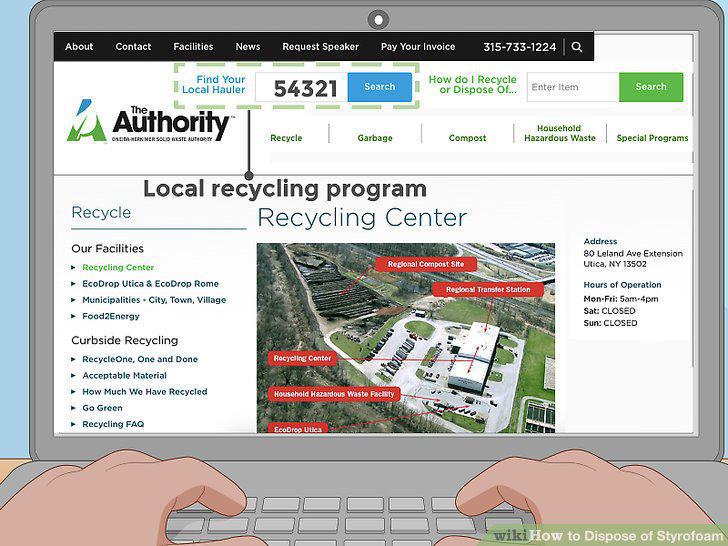Open the News page
Image resolution: width=728 pixels, height=546 pixels.
coord(248,47)
